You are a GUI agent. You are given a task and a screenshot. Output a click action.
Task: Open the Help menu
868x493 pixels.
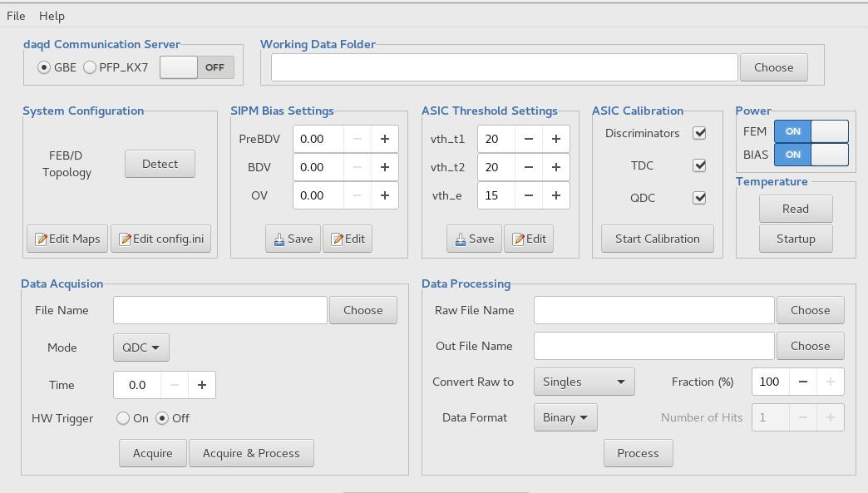(x=52, y=16)
